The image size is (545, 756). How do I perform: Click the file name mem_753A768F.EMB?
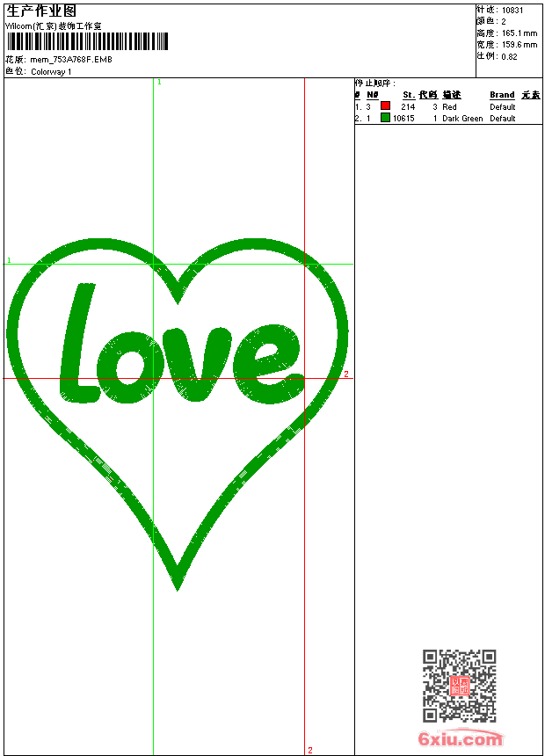[71, 60]
